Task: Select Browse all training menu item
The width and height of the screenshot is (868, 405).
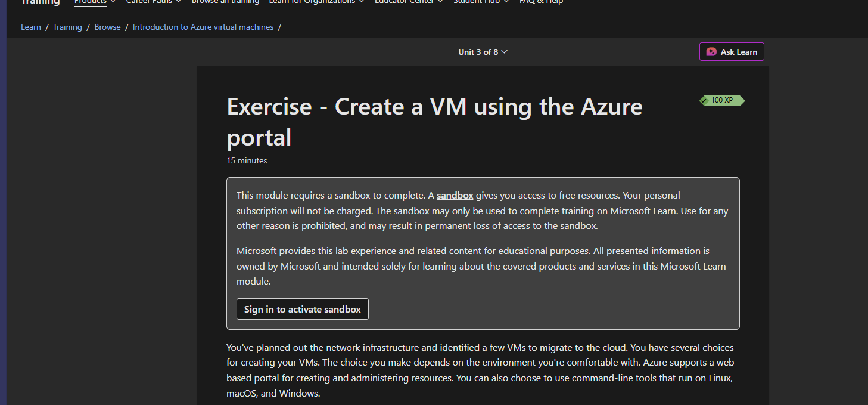Action: pyautogui.click(x=225, y=2)
